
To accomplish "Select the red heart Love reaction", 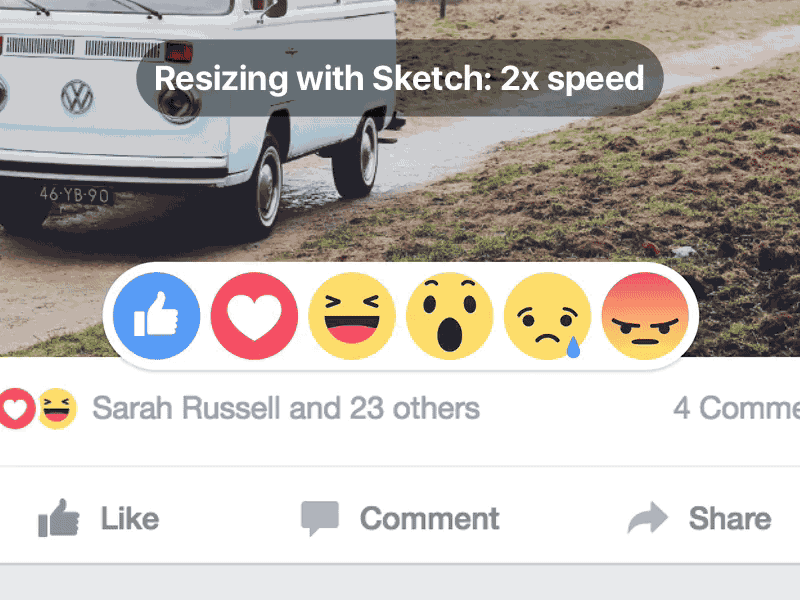I will pos(254,316).
